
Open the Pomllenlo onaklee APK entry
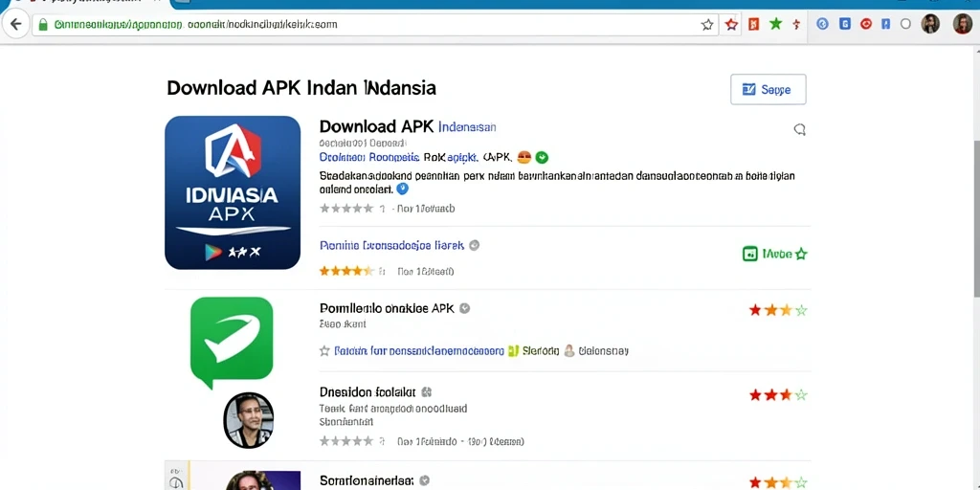[x=387, y=308]
